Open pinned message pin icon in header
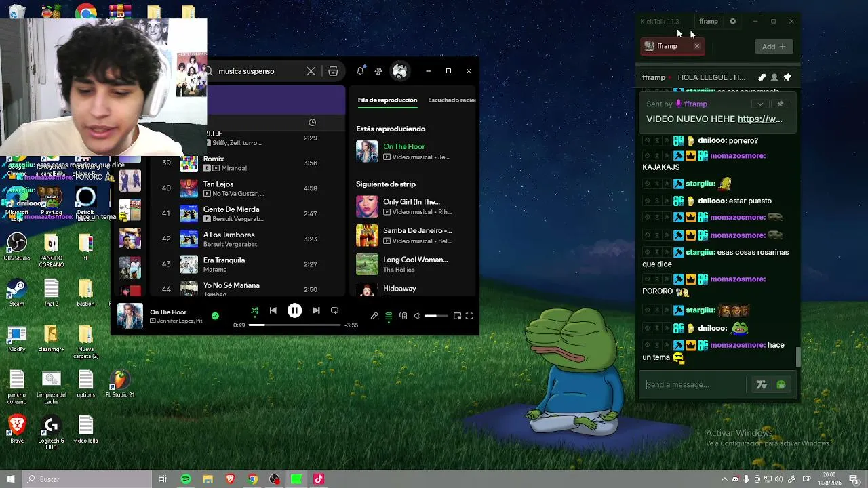The height and width of the screenshot is (488, 868). [x=787, y=77]
